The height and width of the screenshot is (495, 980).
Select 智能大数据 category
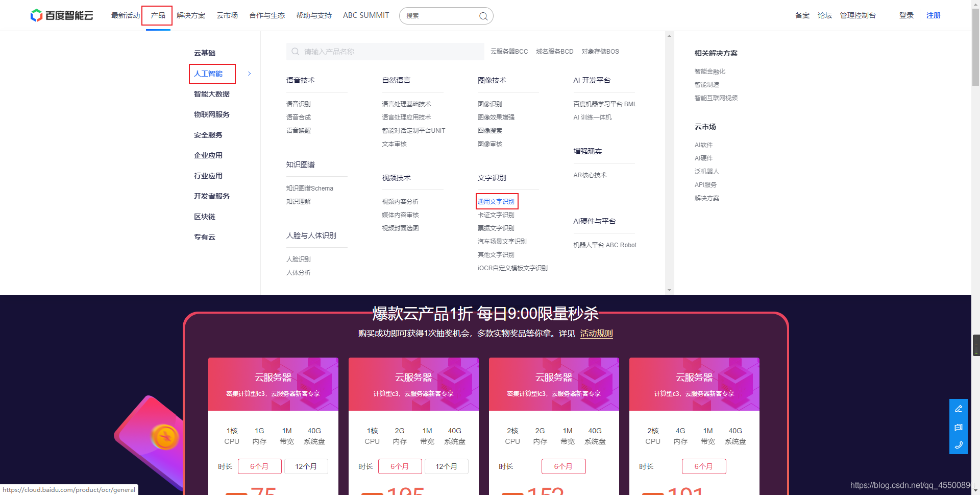[x=212, y=94]
